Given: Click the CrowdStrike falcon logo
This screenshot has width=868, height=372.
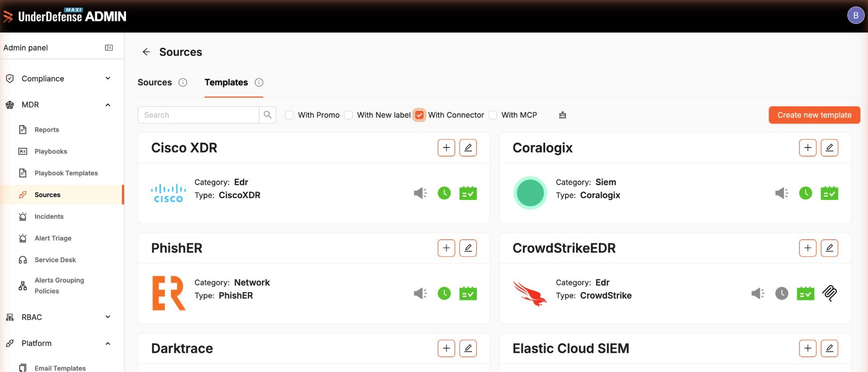Looking at the screenshot, I should 530,294.
